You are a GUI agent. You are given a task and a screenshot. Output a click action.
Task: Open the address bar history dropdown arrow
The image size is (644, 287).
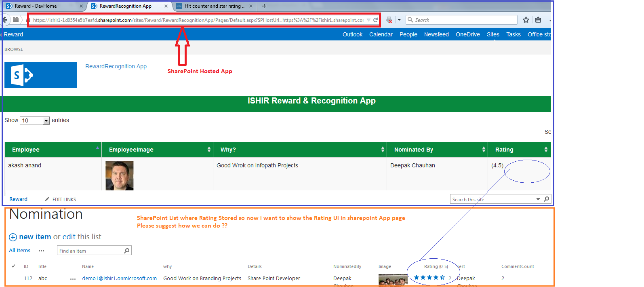(x=368, y=20)
